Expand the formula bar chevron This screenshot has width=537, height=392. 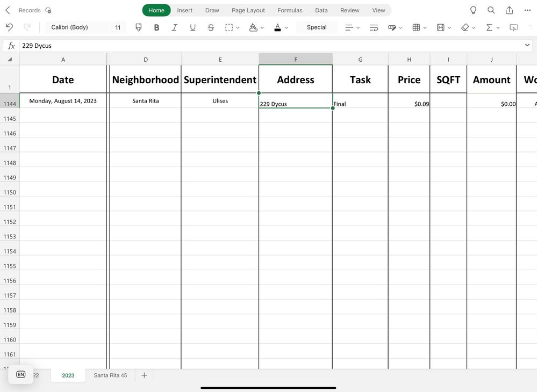527,45
